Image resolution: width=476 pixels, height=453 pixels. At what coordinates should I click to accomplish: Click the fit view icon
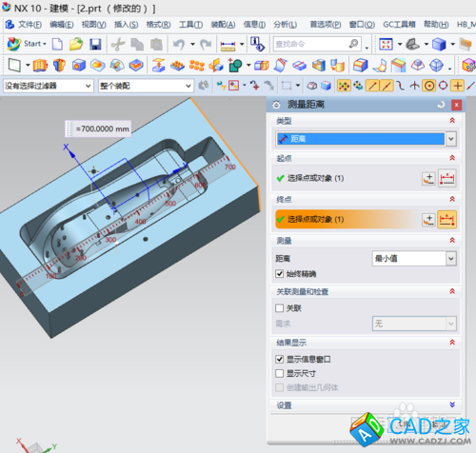(386, 44)
